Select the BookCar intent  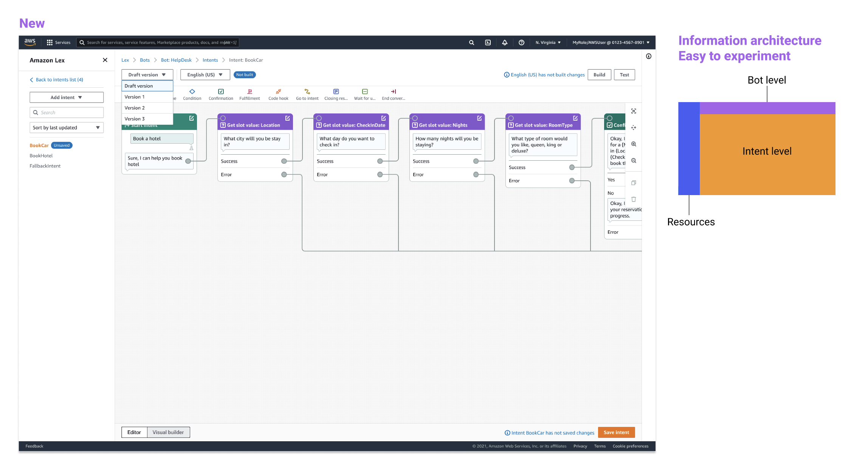(39, 146)
